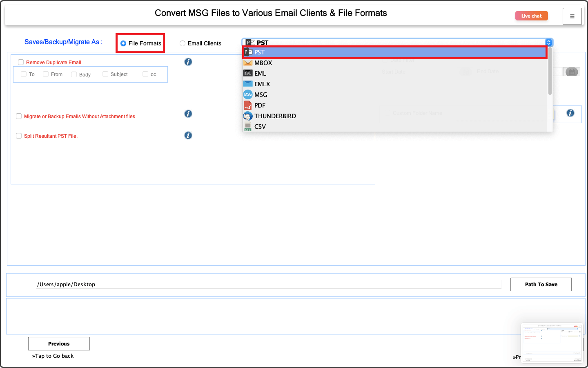Choose CSV from the format list
The width and height of the screenshot is (588, 368).
pyautogui.click(x=260, y=127)
